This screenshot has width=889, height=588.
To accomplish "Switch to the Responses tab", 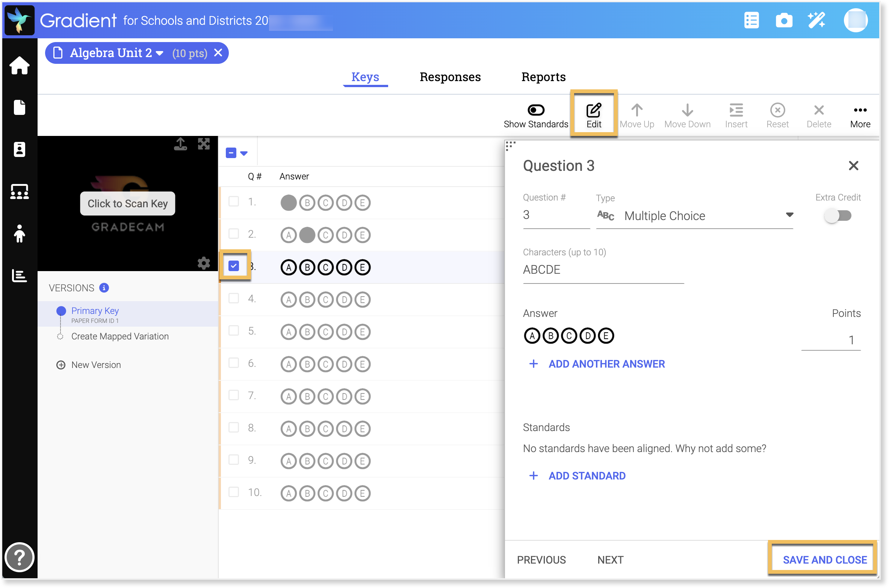I will (x=450, y=77).
